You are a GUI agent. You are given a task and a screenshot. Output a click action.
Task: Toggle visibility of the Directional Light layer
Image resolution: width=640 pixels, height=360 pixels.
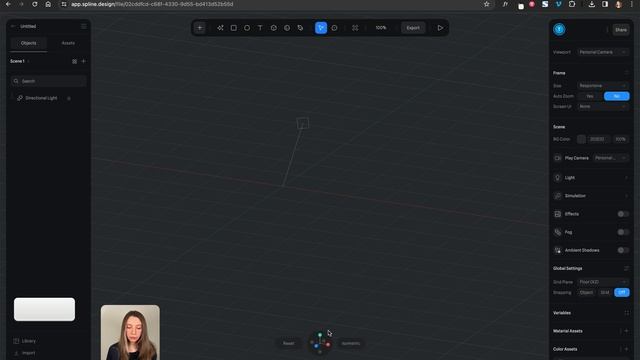pos(69,98)
